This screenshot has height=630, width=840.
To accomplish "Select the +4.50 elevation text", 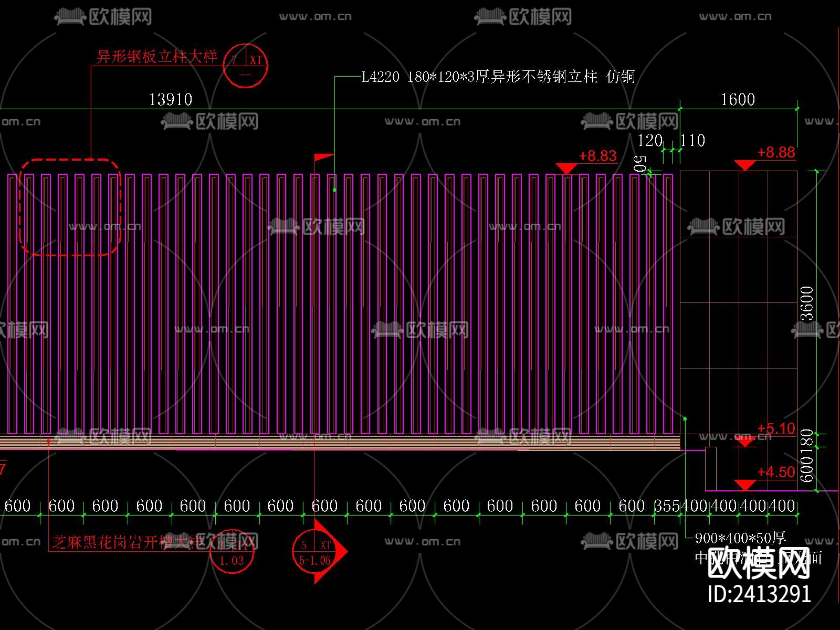I will coord(776,472).
